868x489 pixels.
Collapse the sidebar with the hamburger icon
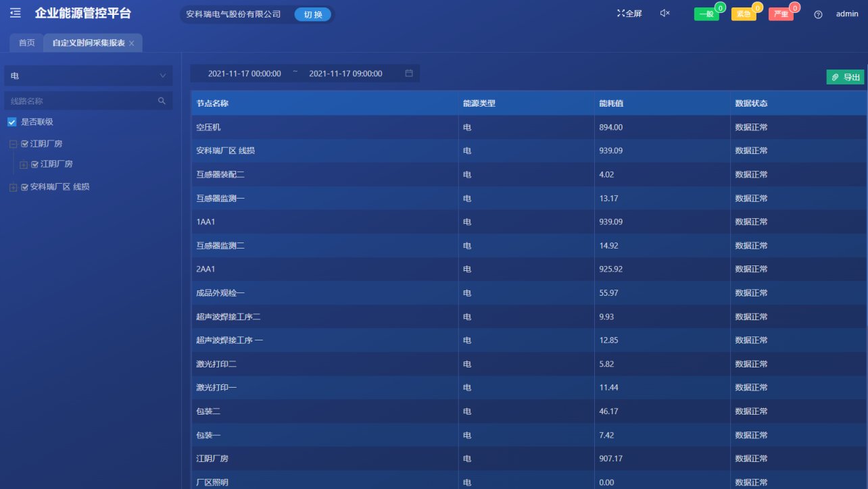(15, 12)
